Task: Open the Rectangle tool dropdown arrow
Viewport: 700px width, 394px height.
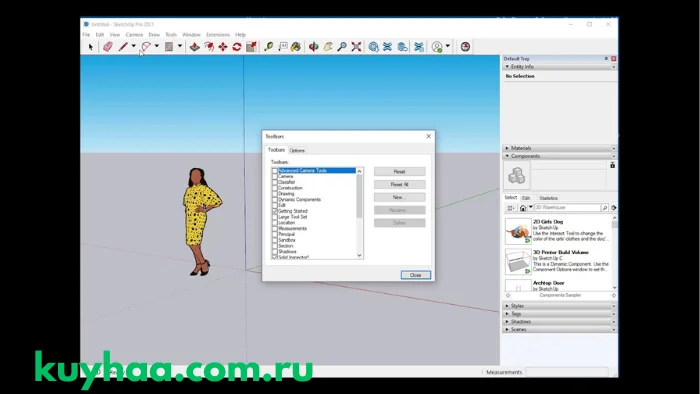Action: (180, 46)
